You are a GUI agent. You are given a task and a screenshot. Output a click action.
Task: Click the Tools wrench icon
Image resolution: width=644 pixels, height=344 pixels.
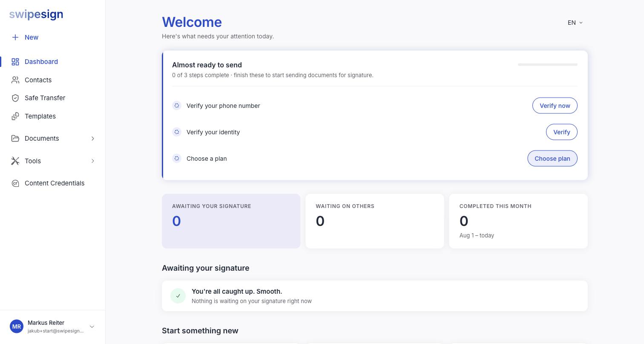[15, 161]
